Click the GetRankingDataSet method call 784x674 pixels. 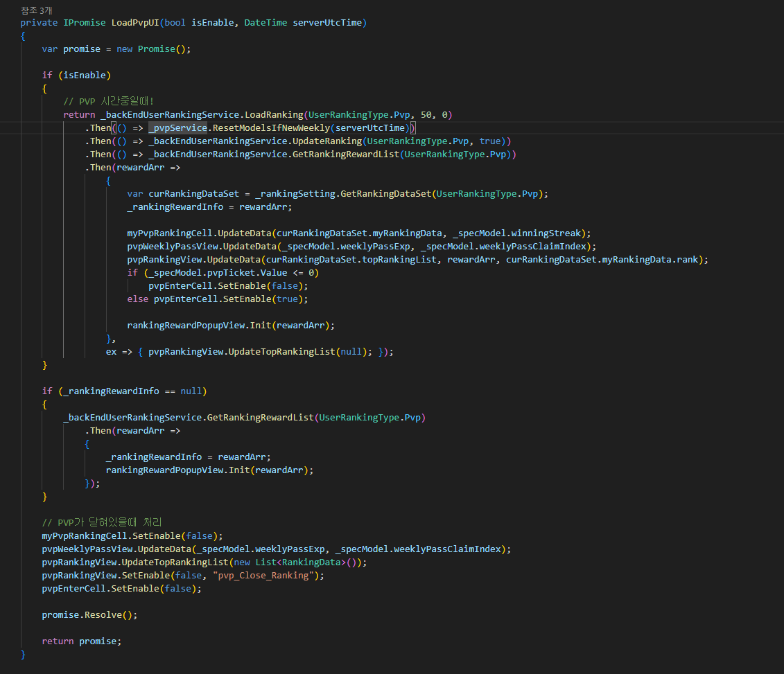pyautogui.click(x=385, y=194)
